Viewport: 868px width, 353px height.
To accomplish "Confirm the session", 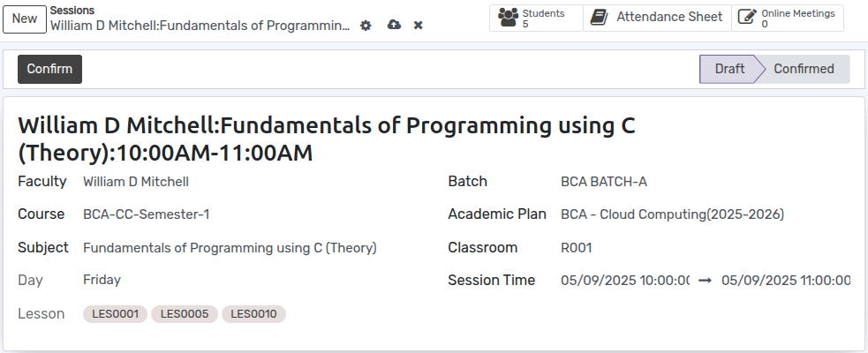I will (49, 69).
